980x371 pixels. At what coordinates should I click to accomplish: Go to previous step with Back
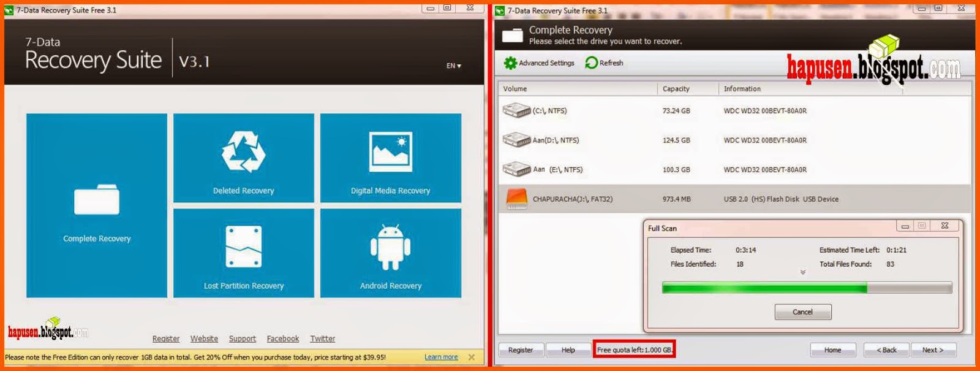[x=886, y=350]
